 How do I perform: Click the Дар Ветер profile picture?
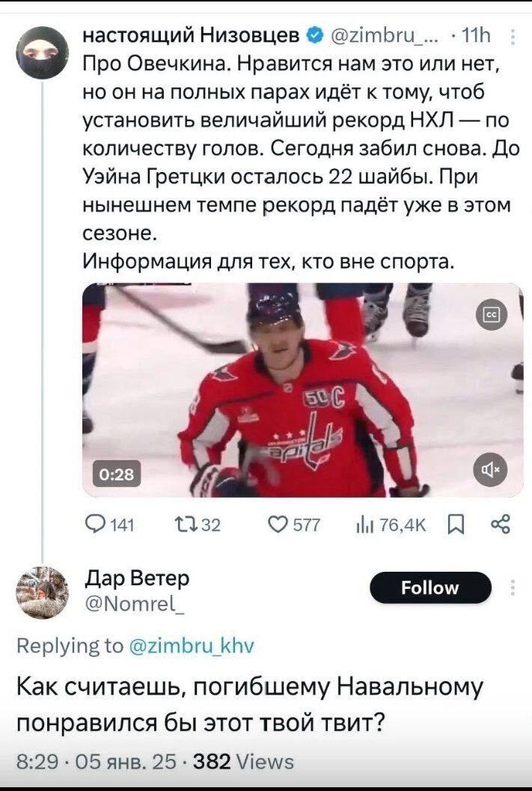click(43, 593)
